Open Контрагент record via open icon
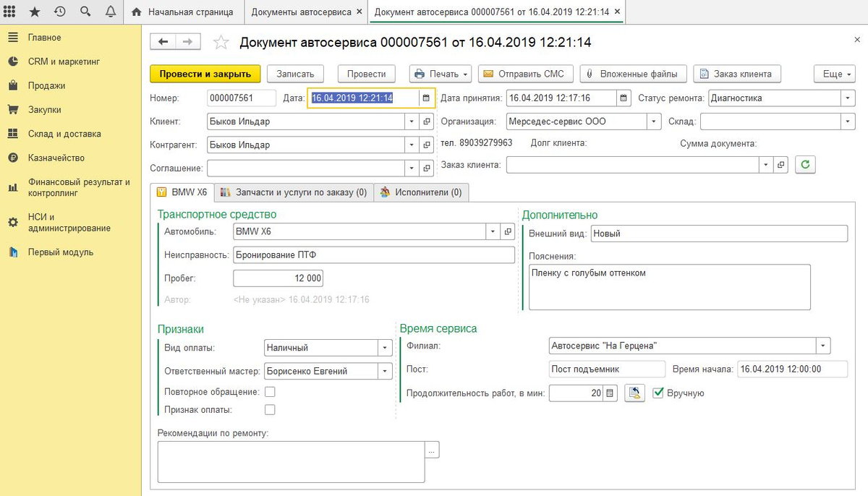 point(426,145)
